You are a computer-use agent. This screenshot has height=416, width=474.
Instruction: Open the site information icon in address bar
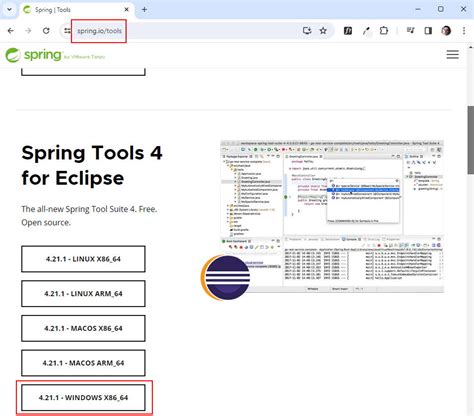point(67,31)
